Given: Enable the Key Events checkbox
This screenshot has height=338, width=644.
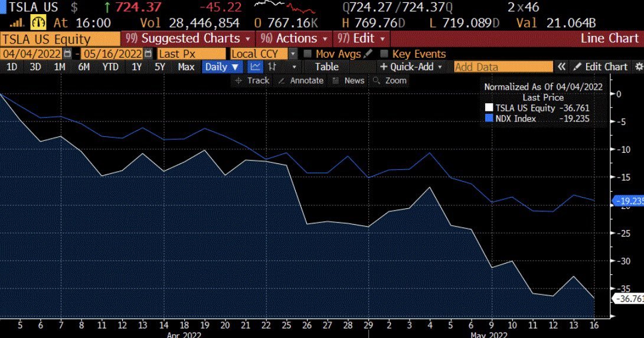Looking at the screenshot, I should [384, 54].
